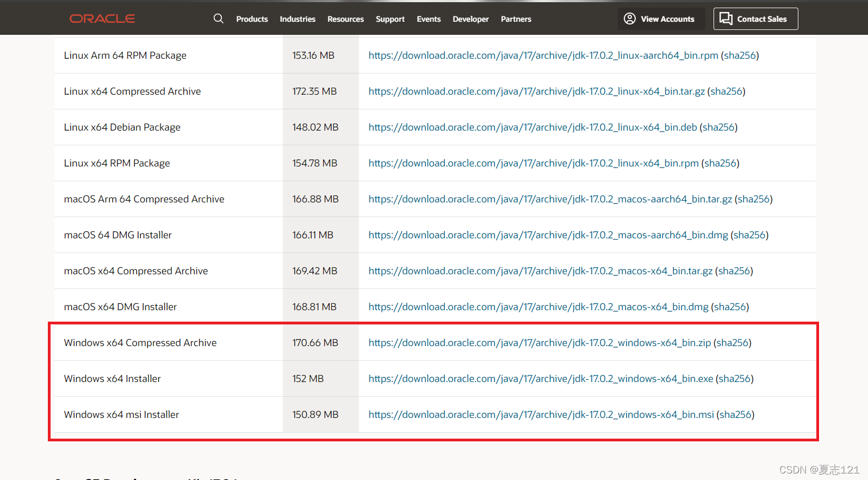Select 'Linux Arm 64 RPM Package' text
This screenshot has height=480, width=868.
125,56
